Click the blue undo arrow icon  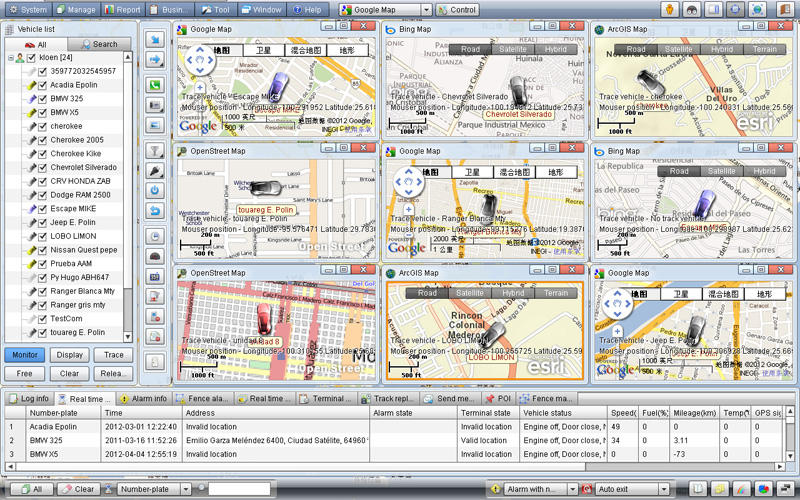[156, 211]
